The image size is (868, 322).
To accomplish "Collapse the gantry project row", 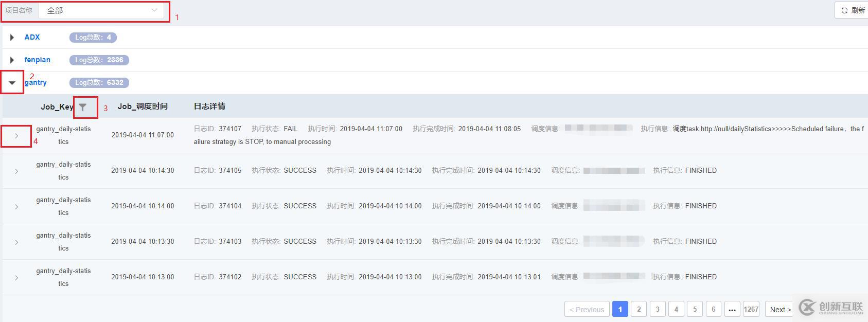I will coord(12,83).
